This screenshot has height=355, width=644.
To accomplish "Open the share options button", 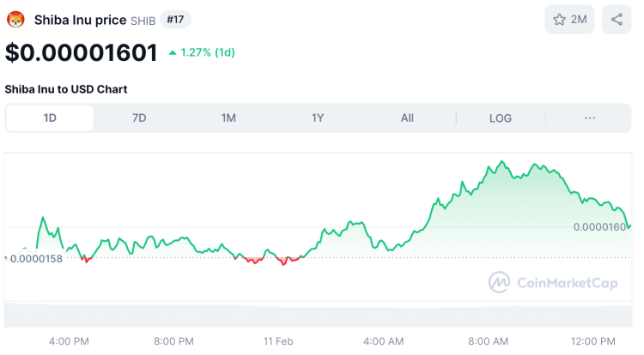I will [x=617, y=20].
